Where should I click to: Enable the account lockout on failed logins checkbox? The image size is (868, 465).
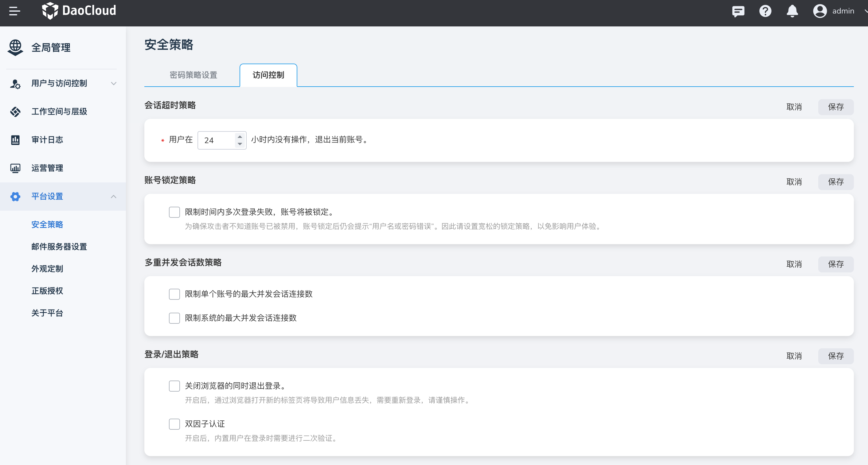pos(174,212)
